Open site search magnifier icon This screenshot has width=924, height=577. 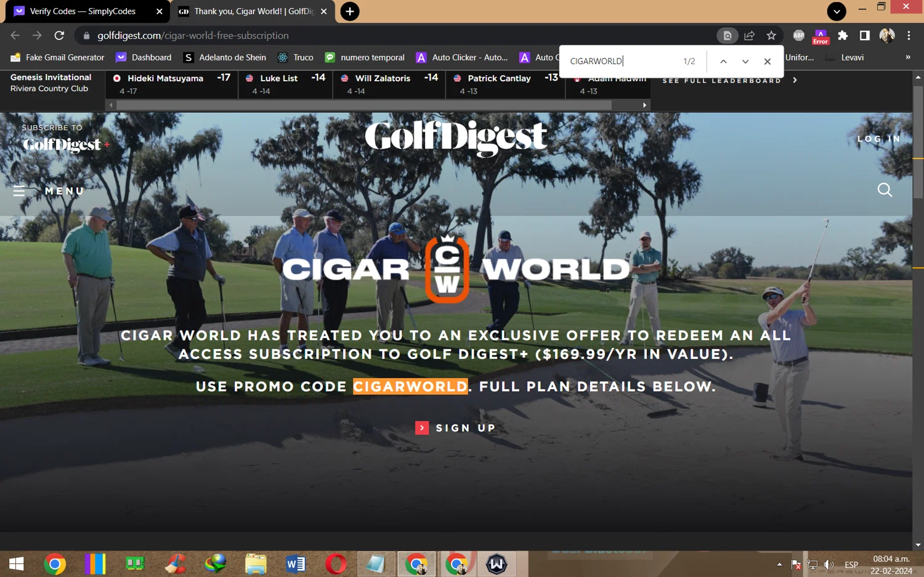pos(885,190)
